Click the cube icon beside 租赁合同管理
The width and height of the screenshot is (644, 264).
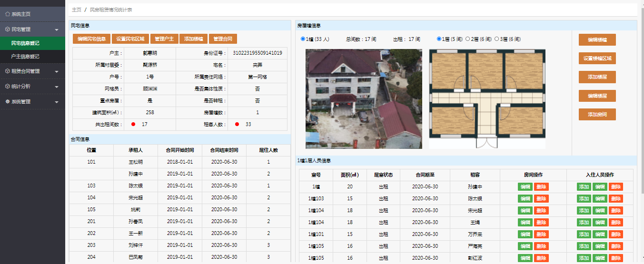pos(7,71)
